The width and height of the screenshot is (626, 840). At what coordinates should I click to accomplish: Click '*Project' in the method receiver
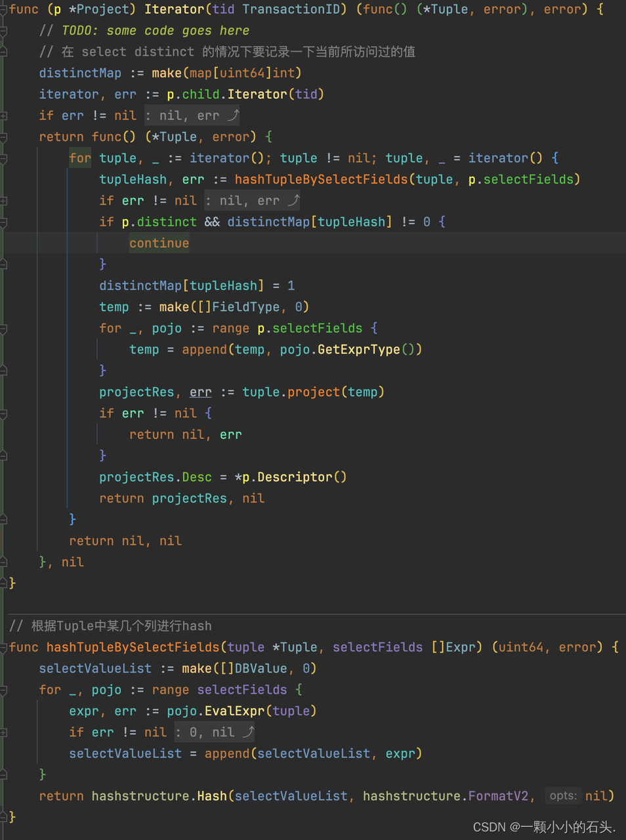coord(98,9)
